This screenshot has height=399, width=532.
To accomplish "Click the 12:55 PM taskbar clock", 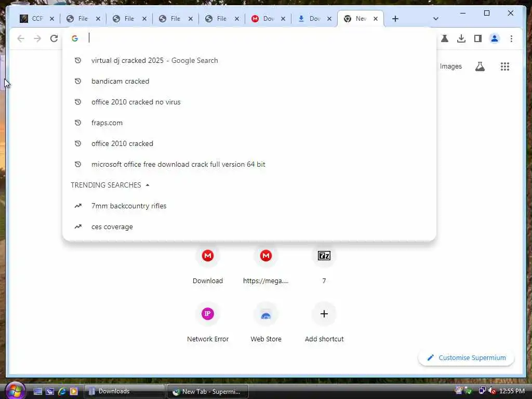I will pos(512,391).
